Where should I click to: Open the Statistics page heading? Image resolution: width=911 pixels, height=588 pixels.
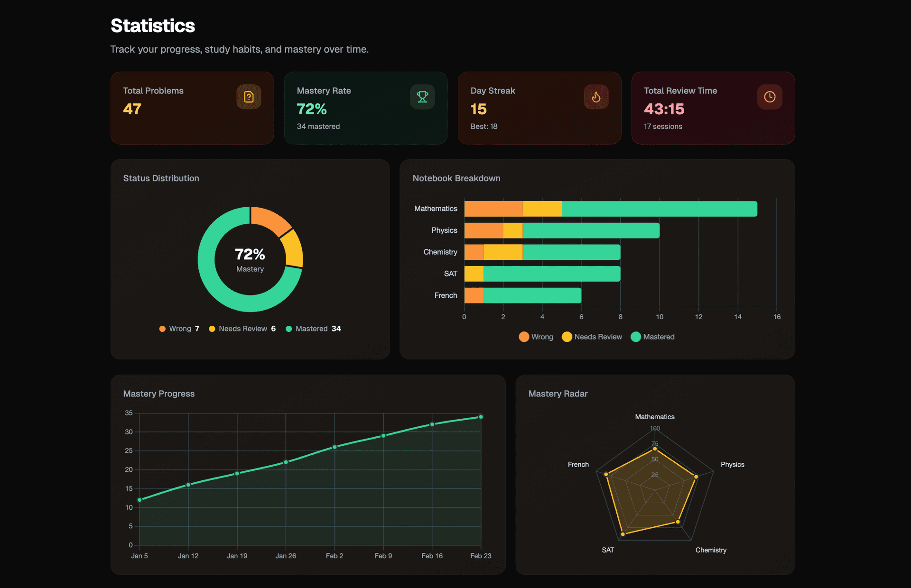pyautogui.click(x=152, y=26)
